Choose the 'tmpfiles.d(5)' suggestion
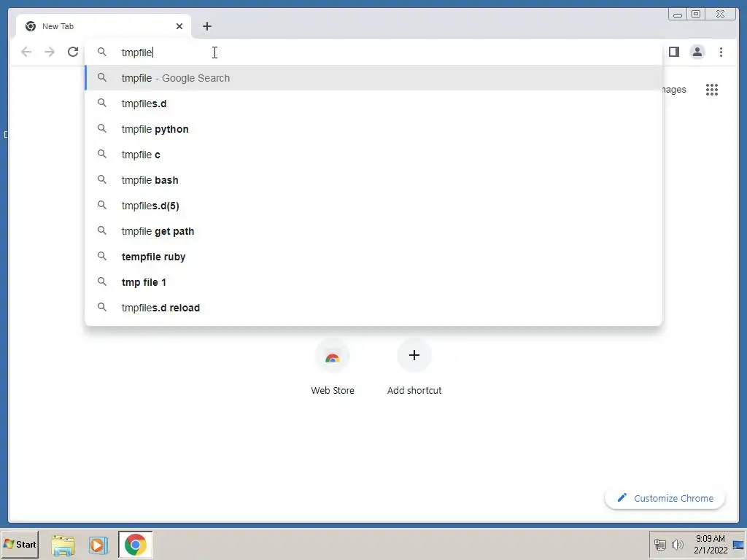 tap(373, 206)
